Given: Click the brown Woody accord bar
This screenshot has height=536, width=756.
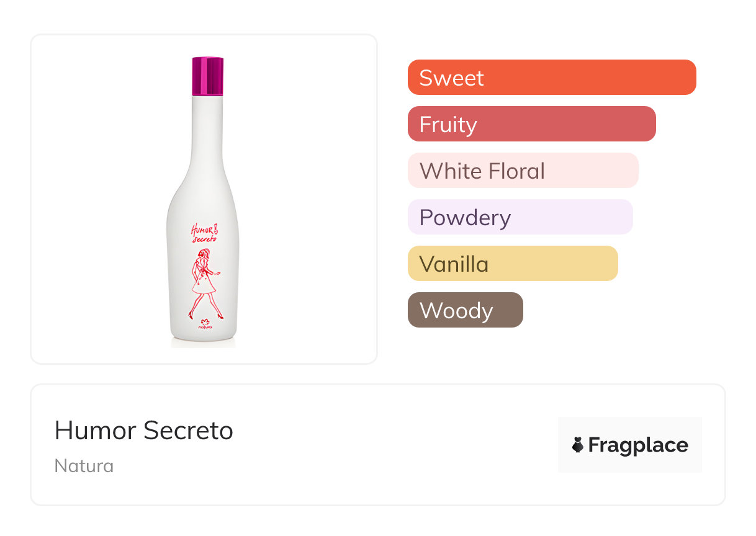Looking at the screenshot, I should [465, 310].
